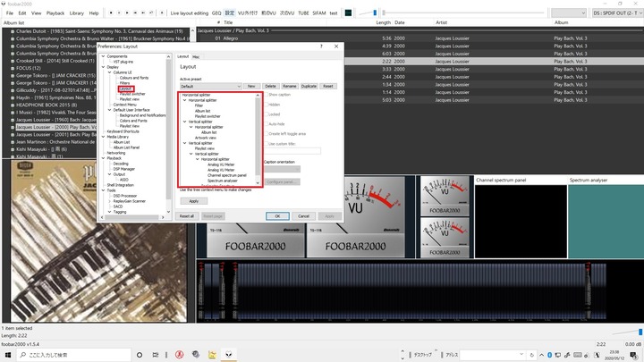Select Keyboard Shortcuts in preferences tree
Viewport: 644px width, 362px height.
pos(123,131)
